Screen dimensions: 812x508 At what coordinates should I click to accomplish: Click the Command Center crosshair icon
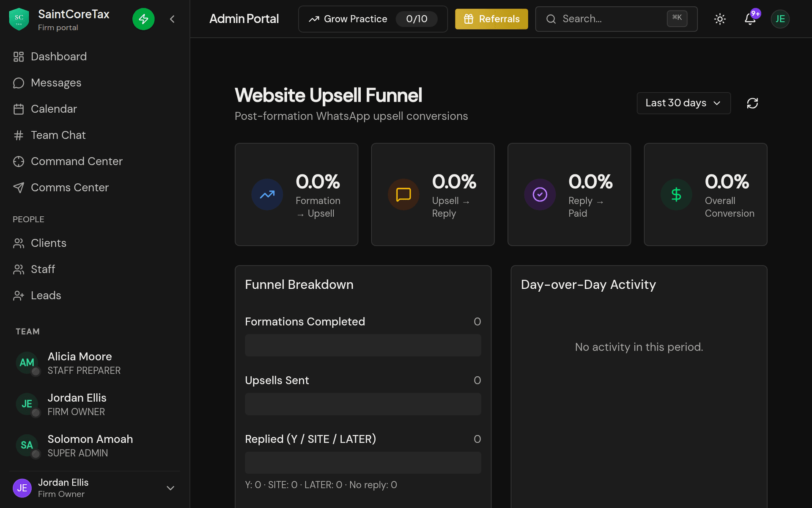[19, 162]
